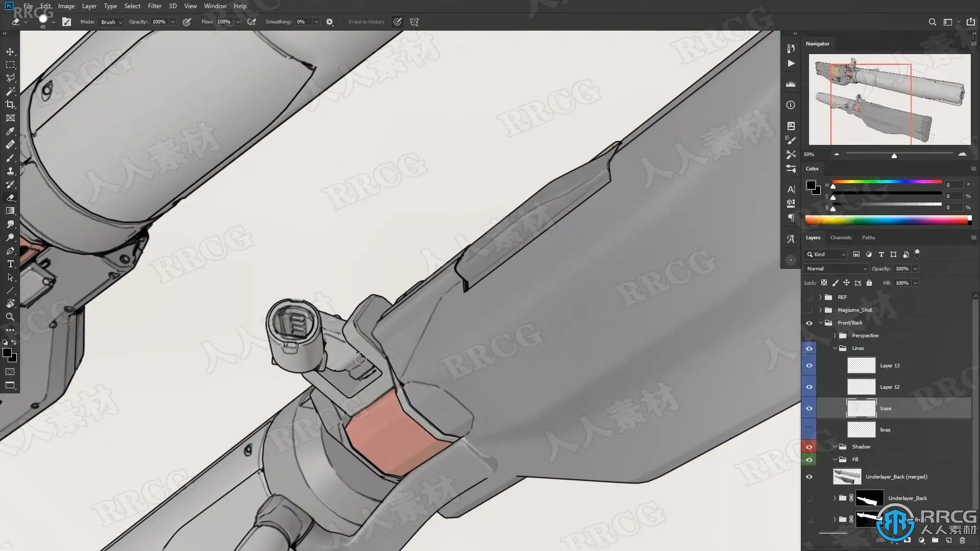Click the foreground color swatch in Color panel
980x551 pixels.
(811, 185)
